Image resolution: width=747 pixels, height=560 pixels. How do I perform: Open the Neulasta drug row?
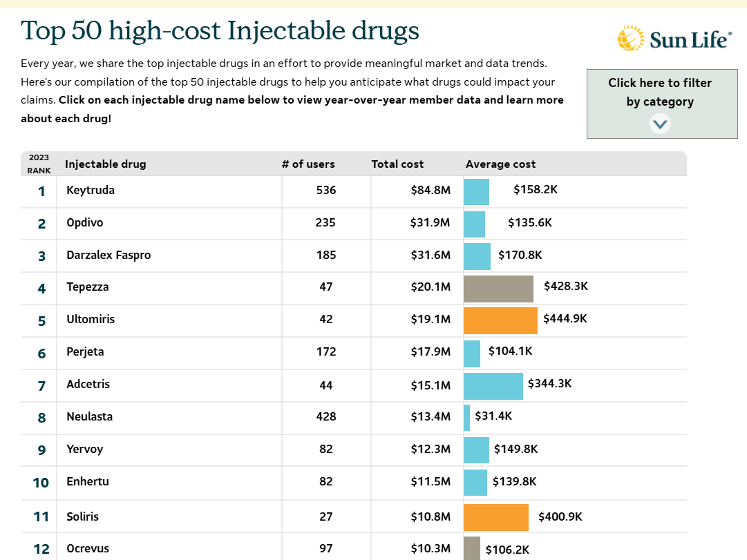click(x=89, y=416)
